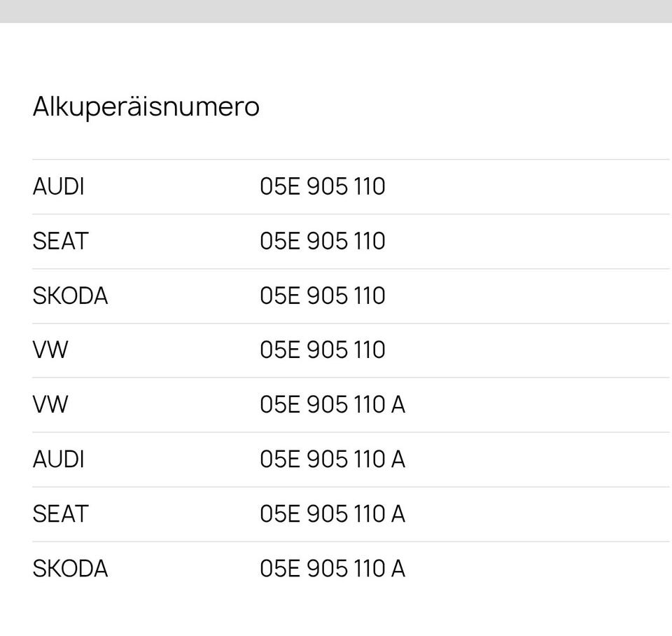Open SKODA's part number 05E 905 110
Image resolution: width=672 pixels, height=636 pixels.
322,296
